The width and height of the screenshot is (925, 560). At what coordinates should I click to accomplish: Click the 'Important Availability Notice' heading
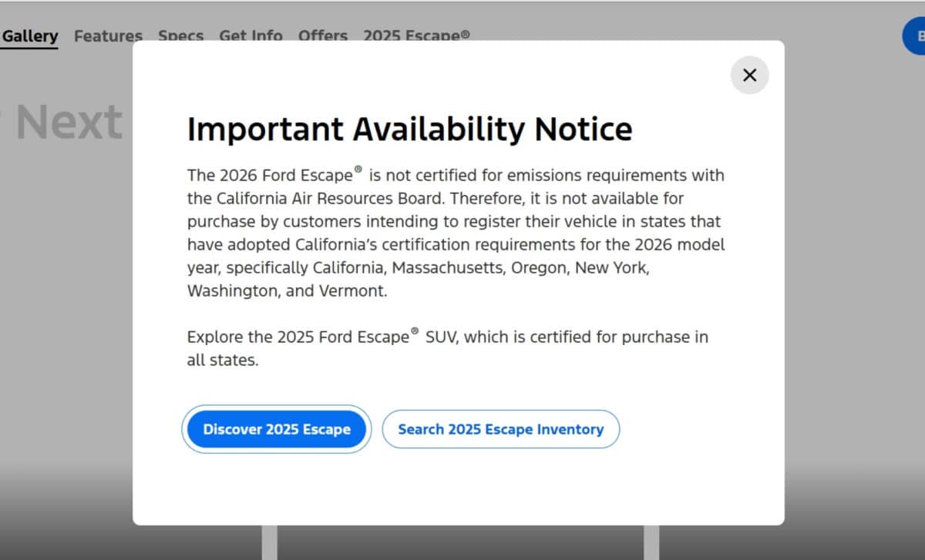click(x=409, y=129)
